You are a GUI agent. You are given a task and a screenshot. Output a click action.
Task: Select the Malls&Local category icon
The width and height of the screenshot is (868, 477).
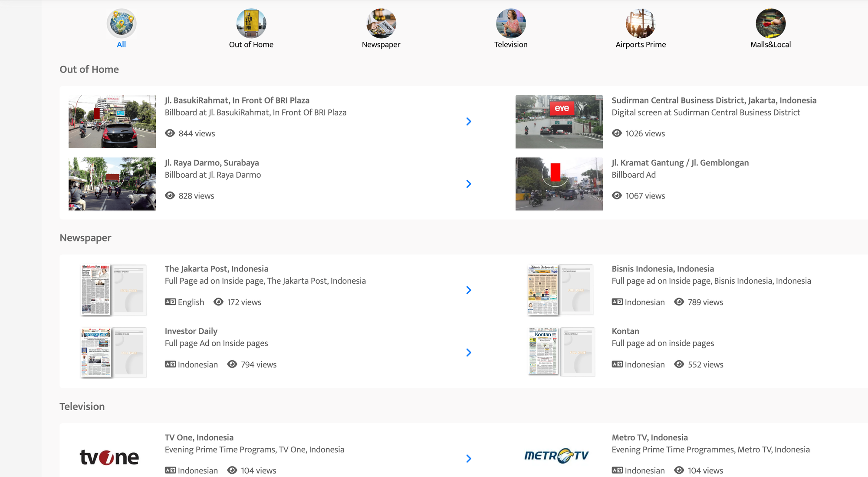pos(770,23)
